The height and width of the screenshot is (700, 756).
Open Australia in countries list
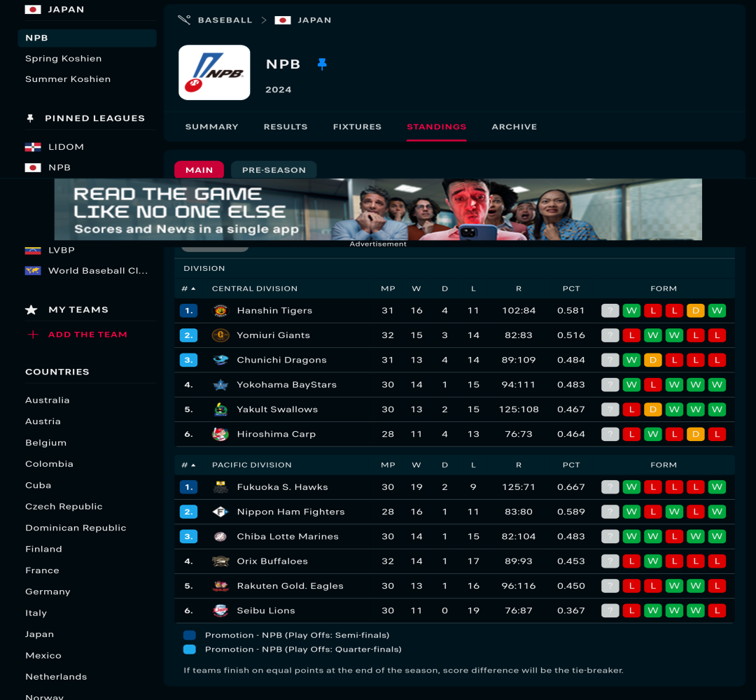coord(48,400)
